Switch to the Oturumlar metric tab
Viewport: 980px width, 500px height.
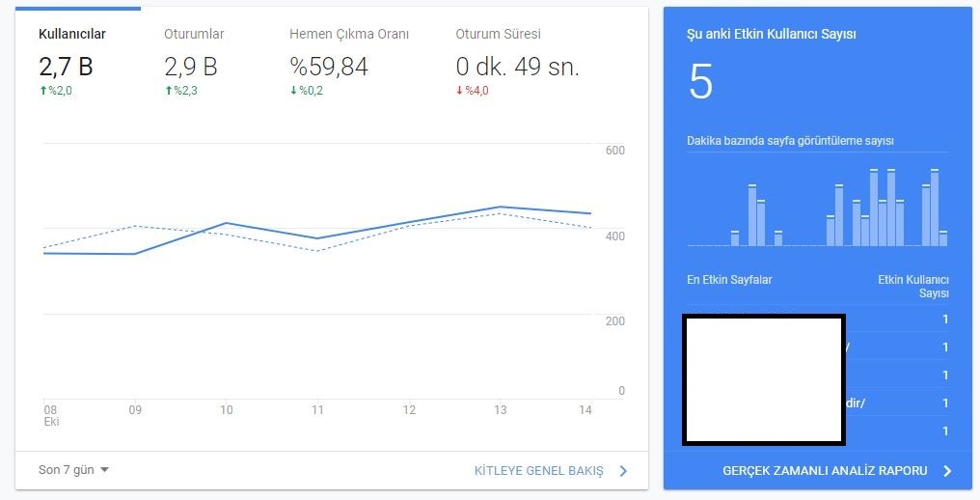pyautogui.click(x=194, y=64)
